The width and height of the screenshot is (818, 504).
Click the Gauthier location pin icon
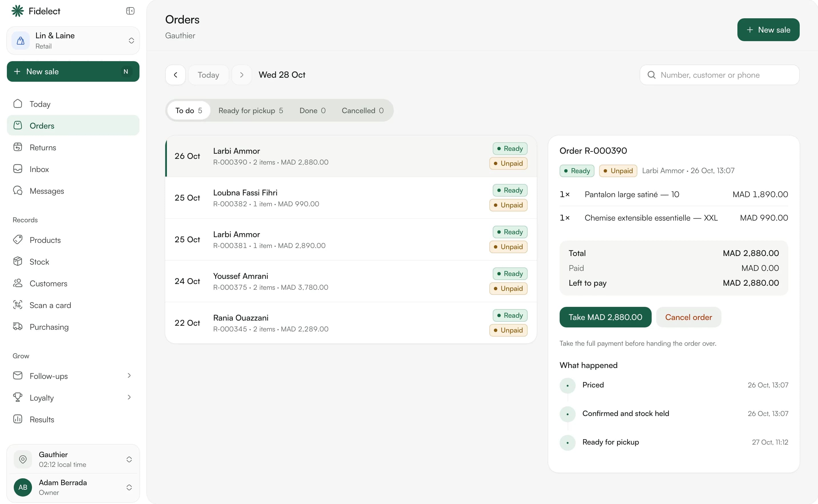tap(23, 459)
